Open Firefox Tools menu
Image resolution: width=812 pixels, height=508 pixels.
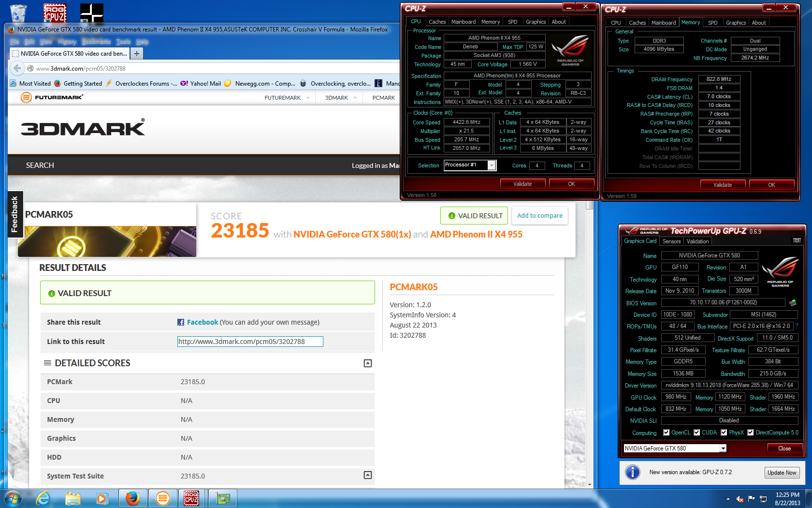[123, 42]
